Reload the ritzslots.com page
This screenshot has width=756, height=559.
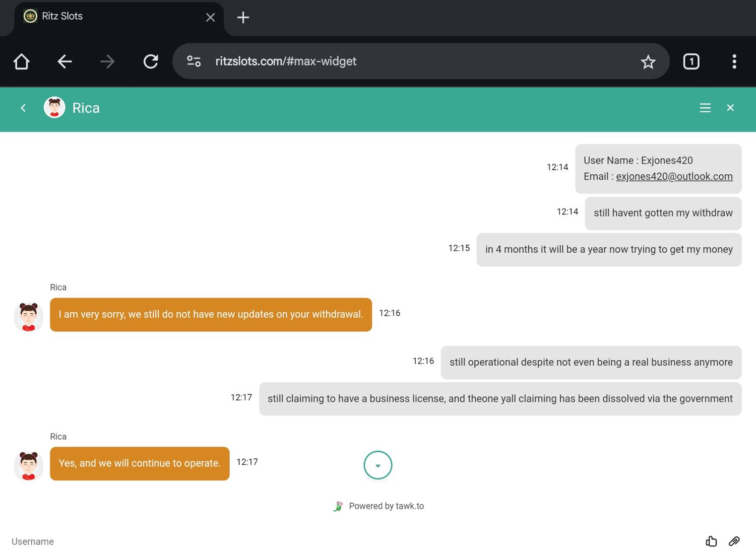tap(151, 61)
